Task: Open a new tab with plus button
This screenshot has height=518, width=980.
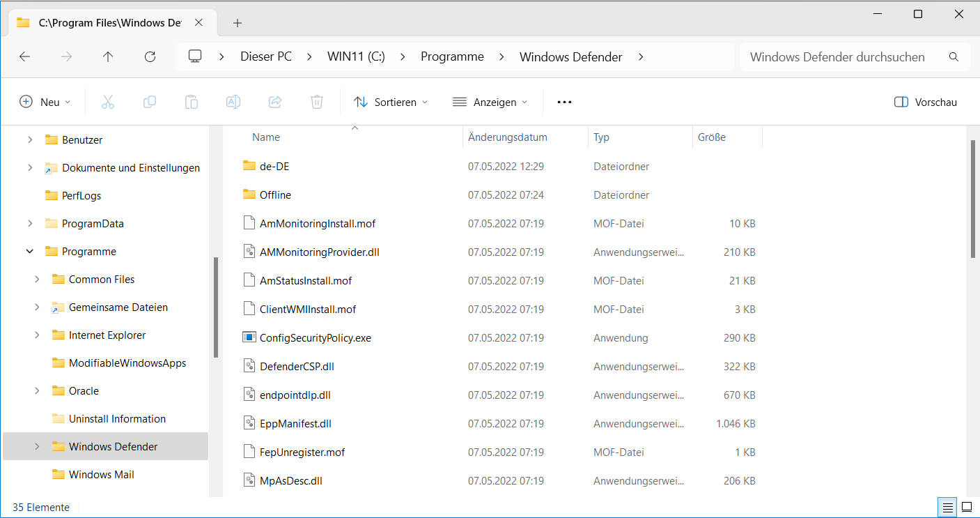Action: tap(238, 23)
